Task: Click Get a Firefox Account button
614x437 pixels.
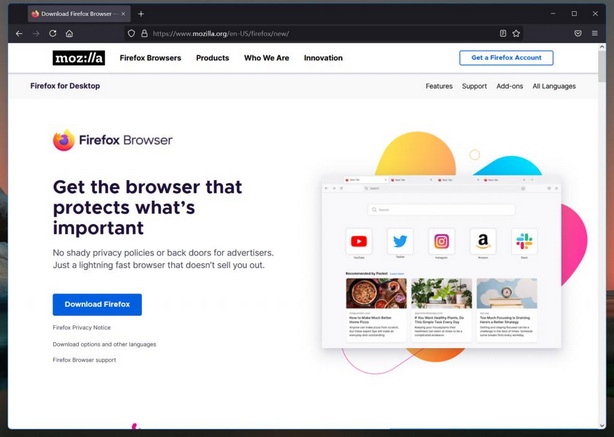Action: (x=506, y=58)
